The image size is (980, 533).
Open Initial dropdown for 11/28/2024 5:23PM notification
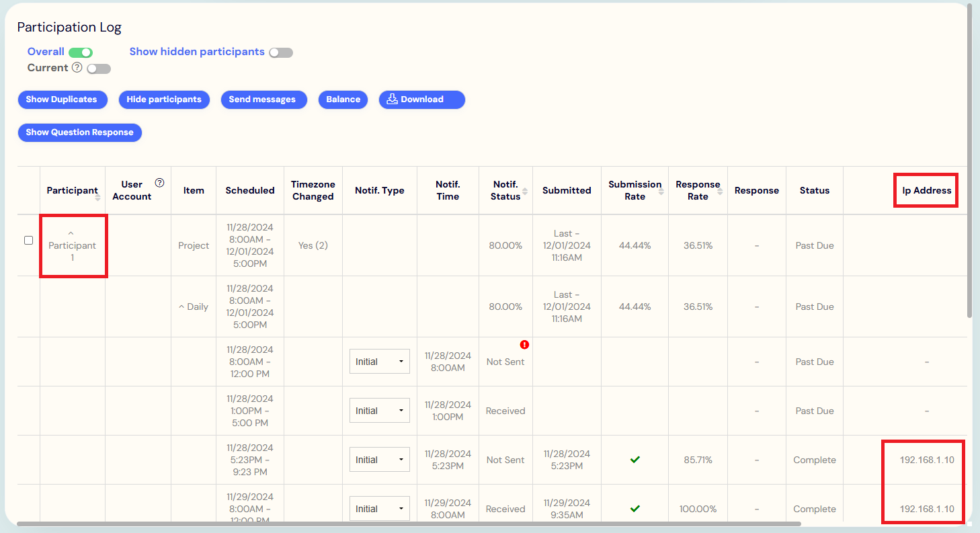380,460
